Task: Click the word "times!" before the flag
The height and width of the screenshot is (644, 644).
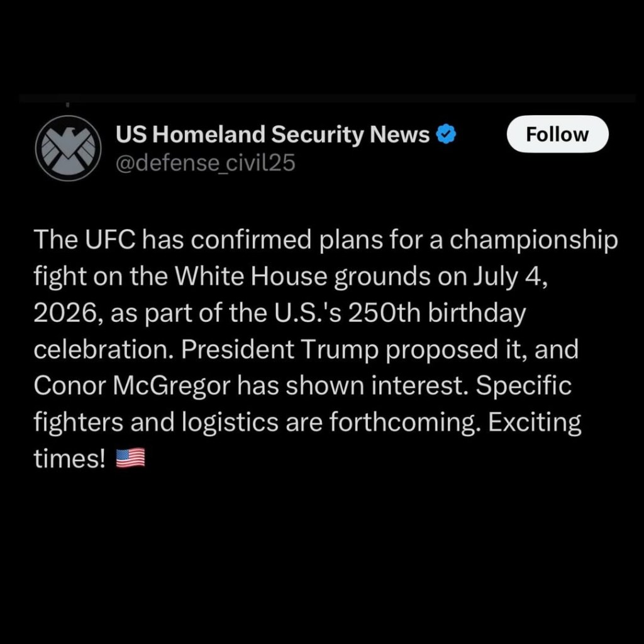Action: coord(69,458)
